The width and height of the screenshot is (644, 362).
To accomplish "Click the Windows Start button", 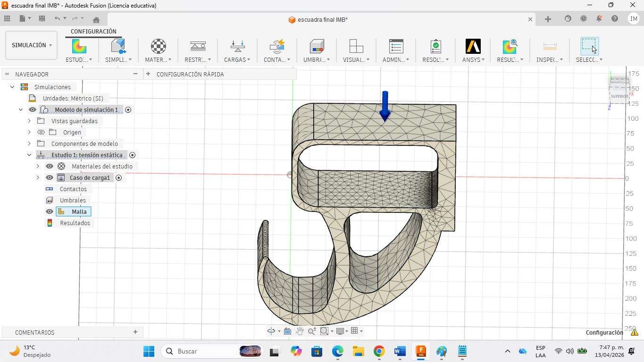I will [x=149, y=351].
